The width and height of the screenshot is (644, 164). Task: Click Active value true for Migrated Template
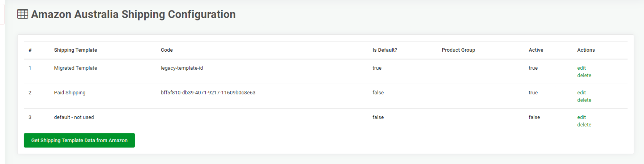(533, 68)
